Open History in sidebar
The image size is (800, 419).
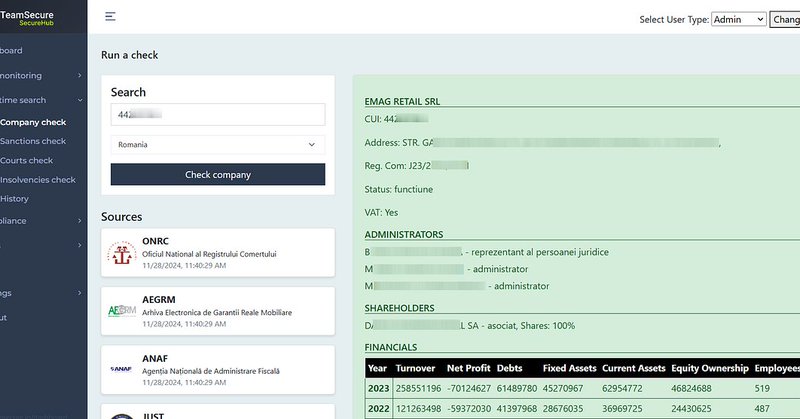point(14,199)
